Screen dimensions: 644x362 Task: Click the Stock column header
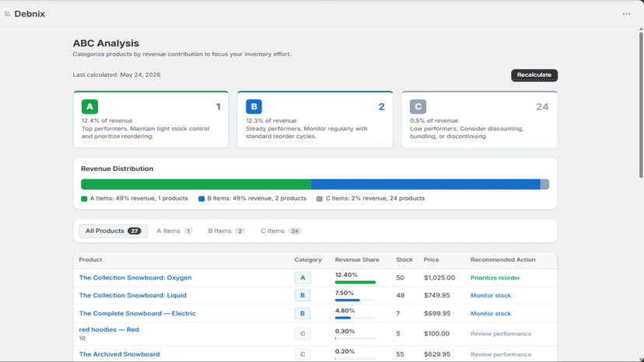point(404,259)
